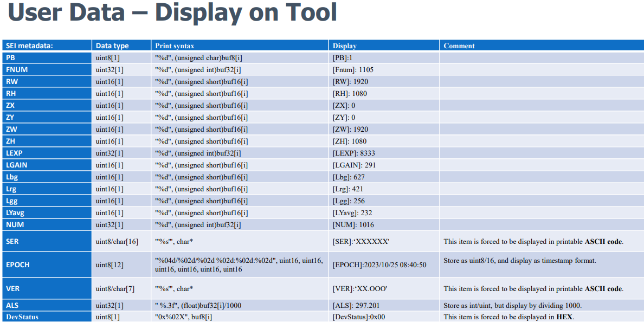644x322 pixels.
Task: Click the '[LEXP]: 8333' display cell
Action: pyautogui.click(x=353, y=153)
